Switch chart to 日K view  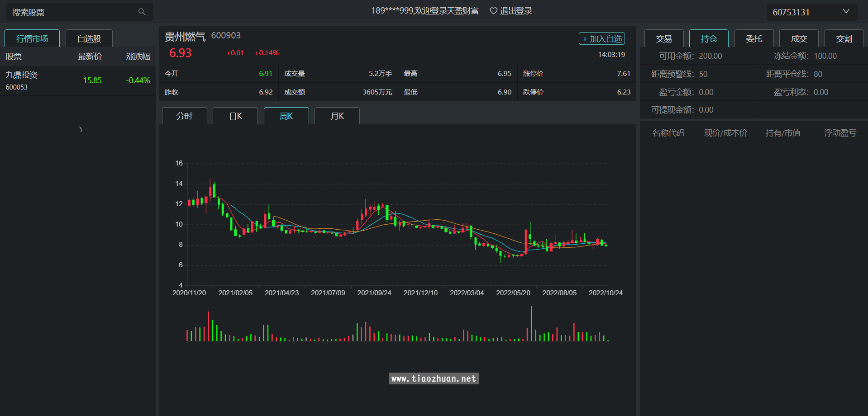point(235,116)
